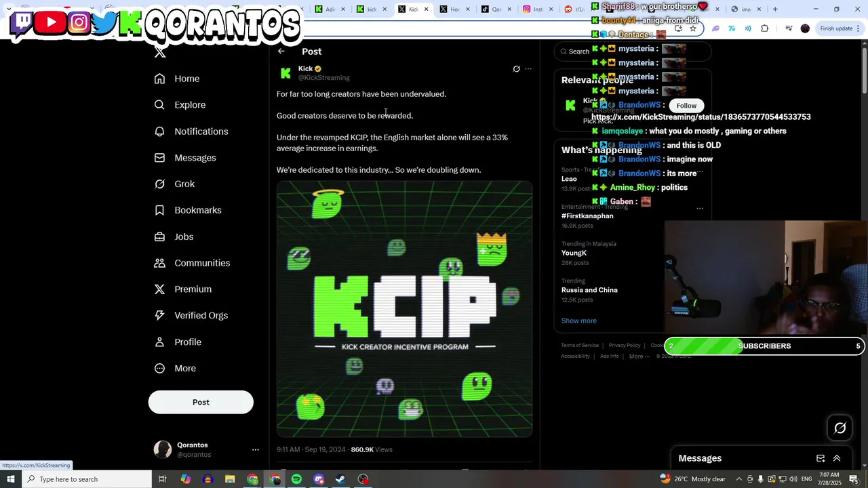Open Spotify from the taskbar
Image resolution: width=868 pixels, height=488 pixels.
click(296, 479)
